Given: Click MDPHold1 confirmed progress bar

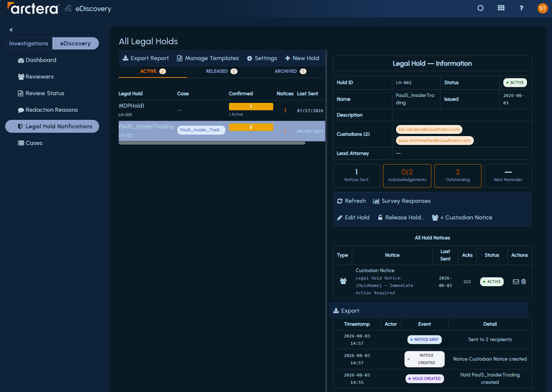Looking at the screenshot, I should click(x=251, y=106).
